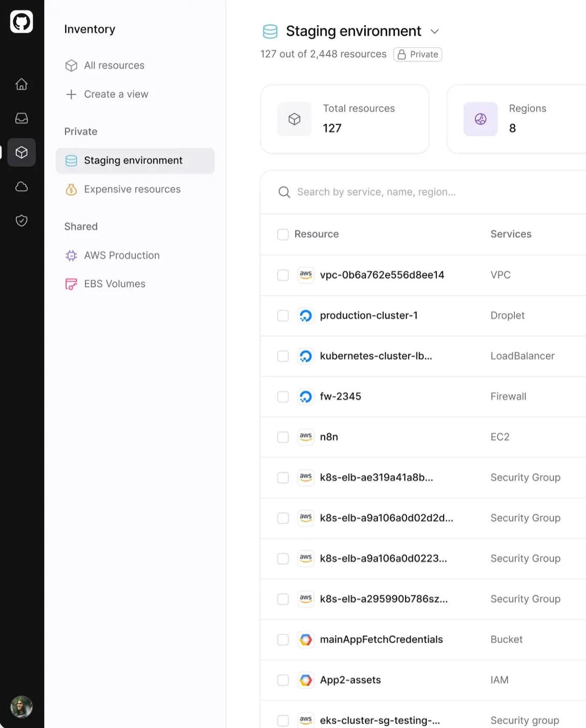Select the Inventory cube icon

pos(22,152)
